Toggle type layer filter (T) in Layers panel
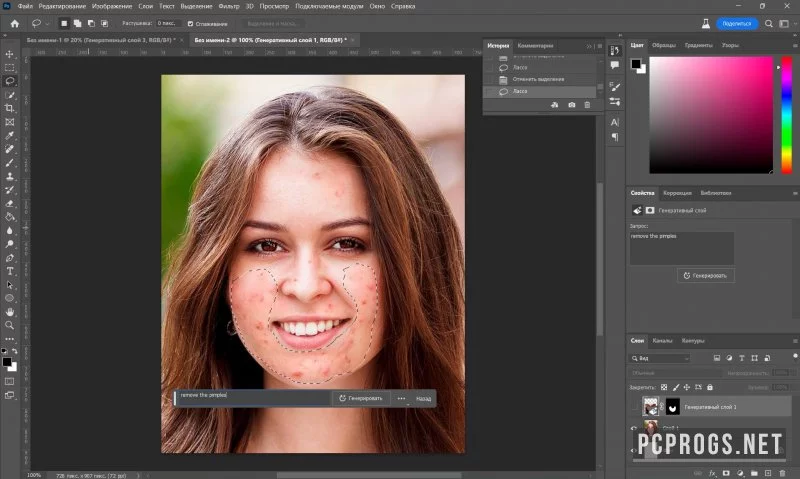Image resolution: width=800 pixels, height=479 pixels. point(742,358)
